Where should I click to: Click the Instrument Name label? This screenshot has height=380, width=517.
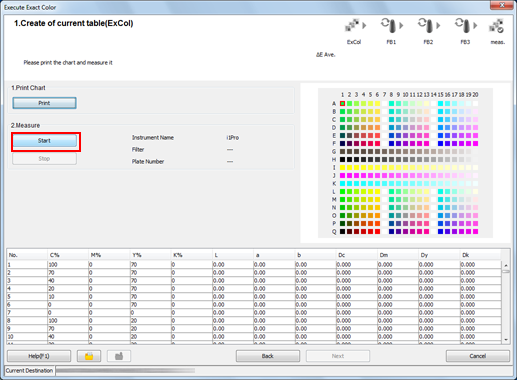point(153,138)
